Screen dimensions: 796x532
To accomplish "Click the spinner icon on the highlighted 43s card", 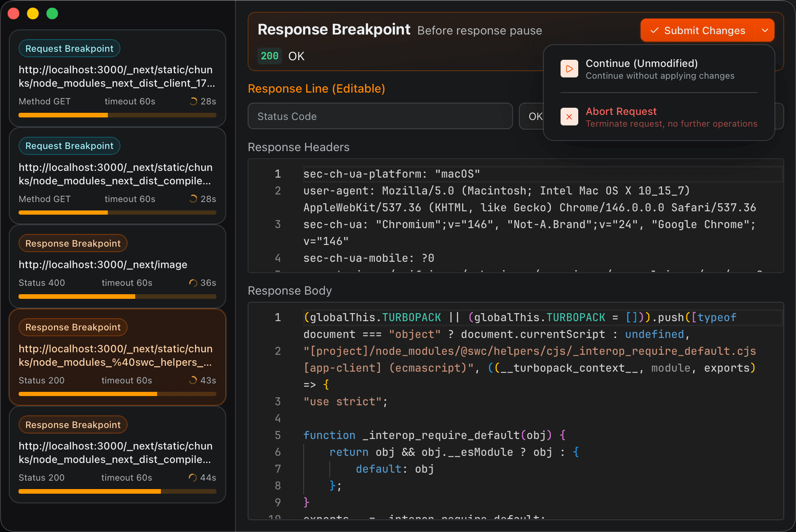I will (x=193, y=380).
